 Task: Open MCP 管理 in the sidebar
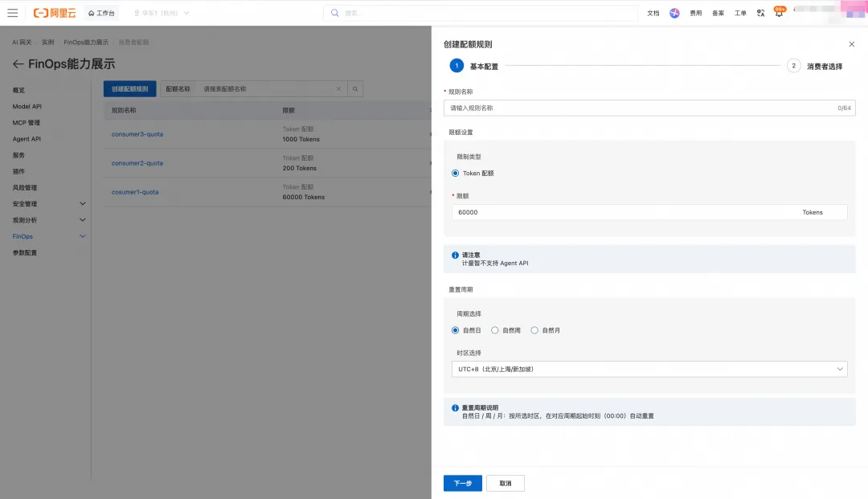coord(27,123)
